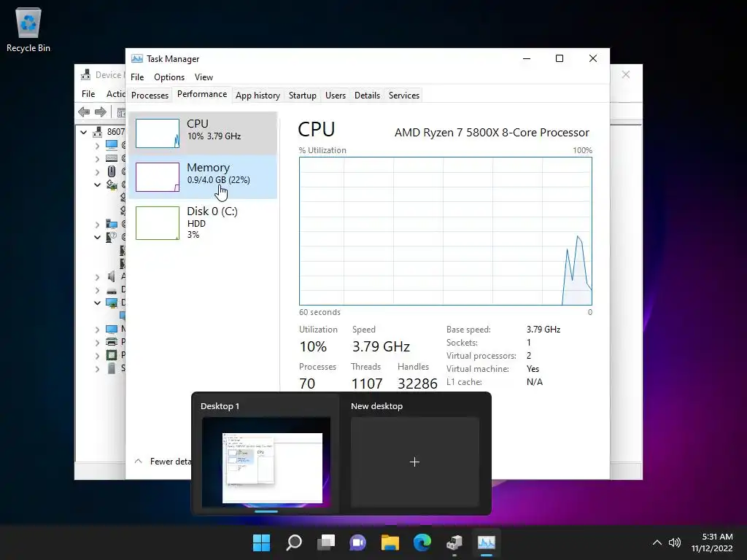Expand the audio speaker category

(97, 276)
